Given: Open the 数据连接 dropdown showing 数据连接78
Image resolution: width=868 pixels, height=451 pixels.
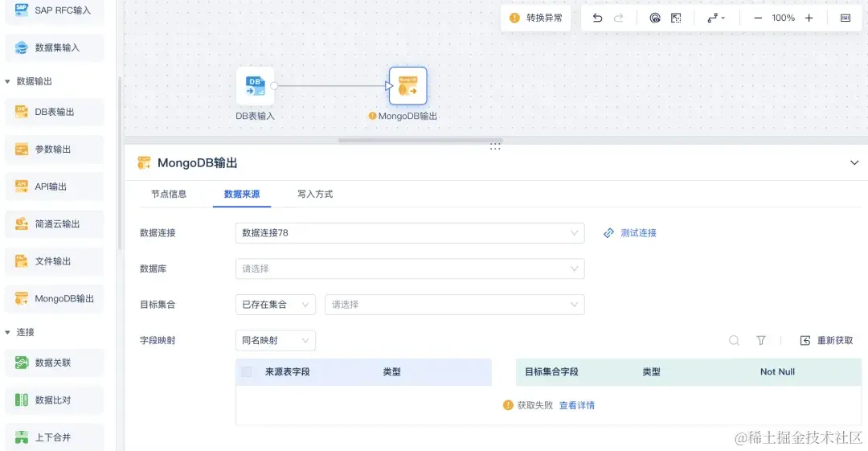Looking at the screenshot, I should point(410,233).
